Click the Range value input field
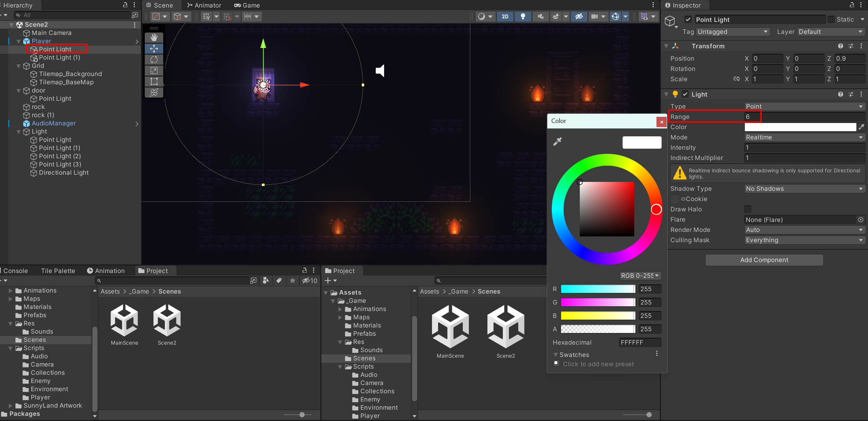 click(x=804, y=117)
